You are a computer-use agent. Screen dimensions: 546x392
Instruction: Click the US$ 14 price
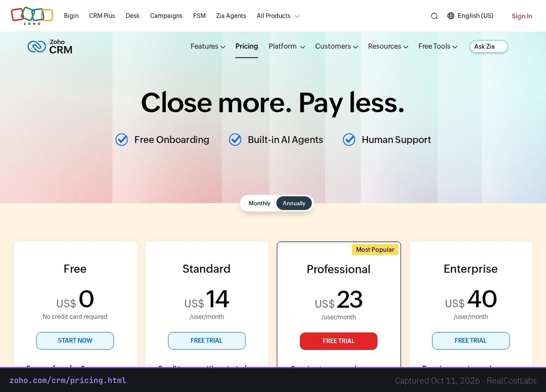207,299
